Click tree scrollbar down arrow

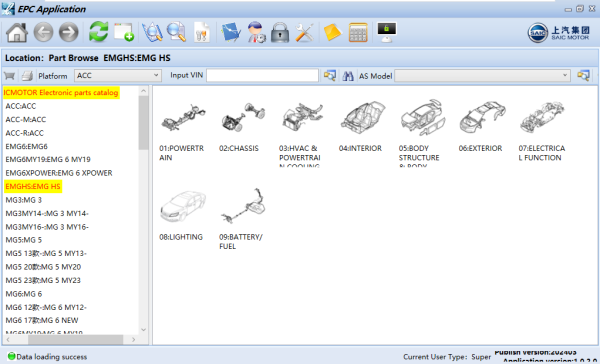pyautogui.click(x=143, y=330)
